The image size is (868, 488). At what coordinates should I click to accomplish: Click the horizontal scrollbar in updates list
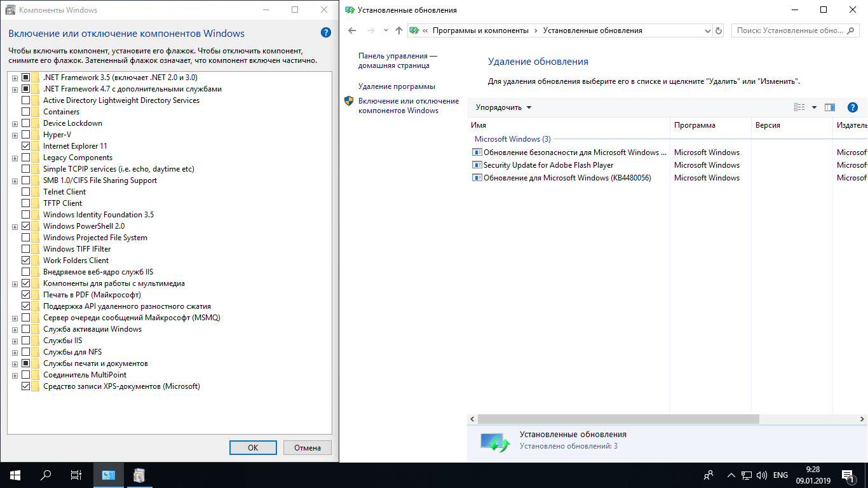tap(618, 419)
